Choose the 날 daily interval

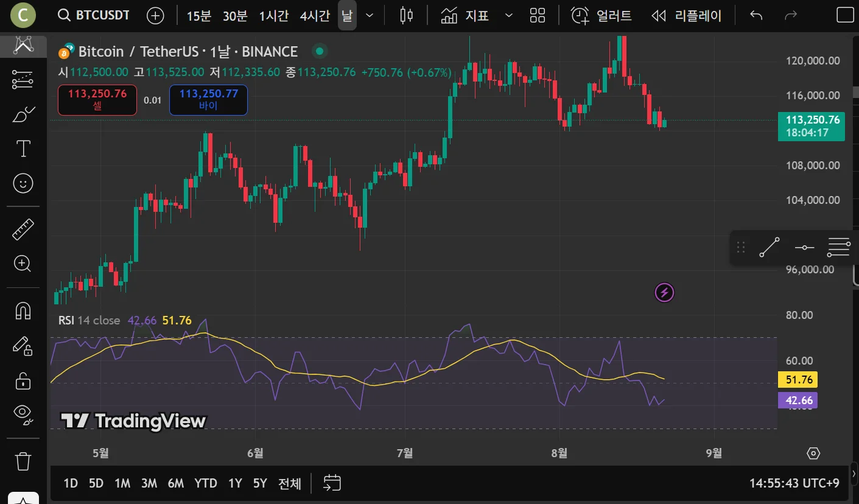(x=347, y=16)
